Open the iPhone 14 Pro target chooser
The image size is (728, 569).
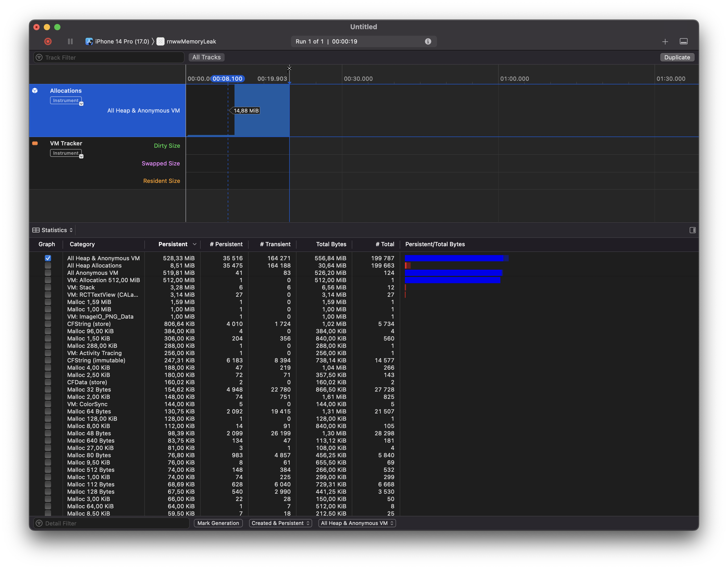117,41
